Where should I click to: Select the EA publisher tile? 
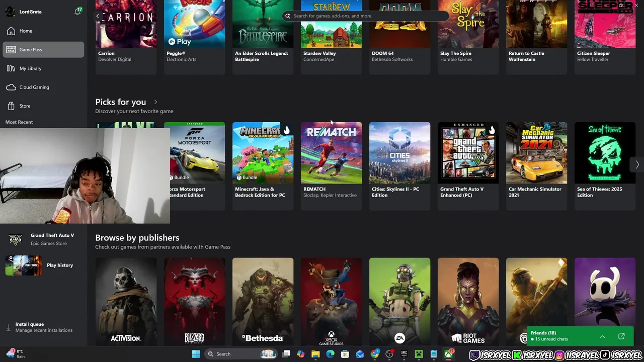click(399, 302)
